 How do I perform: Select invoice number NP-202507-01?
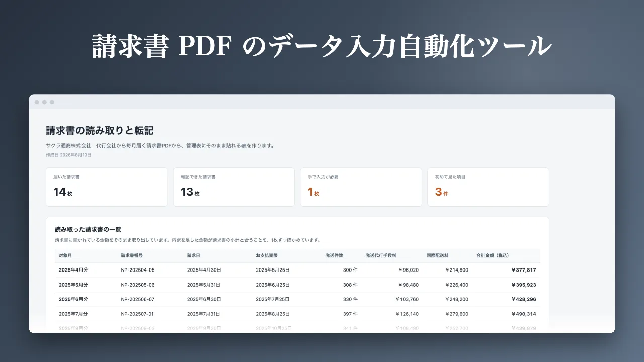tap(138, 314)
